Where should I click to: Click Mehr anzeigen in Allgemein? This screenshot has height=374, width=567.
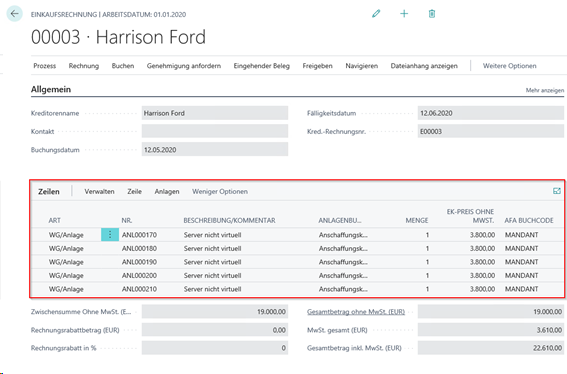pyautogui.click(x=545, y=90)
